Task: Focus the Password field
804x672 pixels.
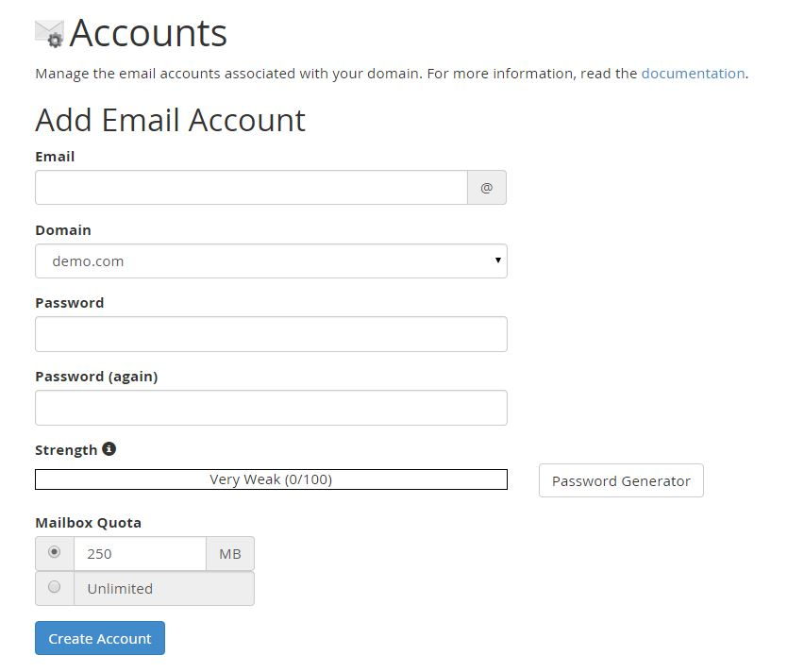Action: pyautogui.click(x=271, y=333)
